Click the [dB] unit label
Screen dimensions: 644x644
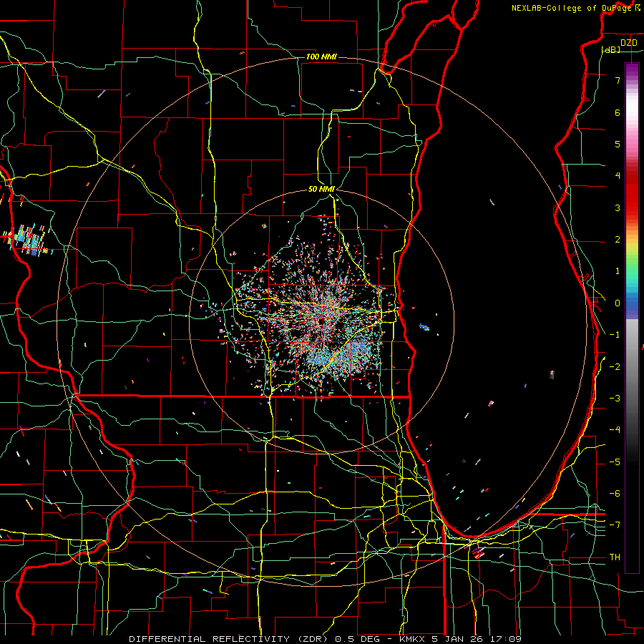coord(611,49)
